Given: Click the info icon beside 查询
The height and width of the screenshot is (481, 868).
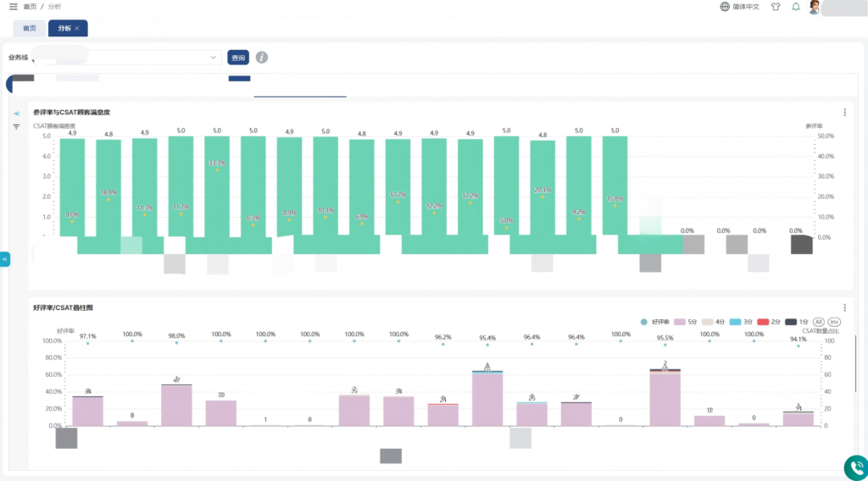Looking at the screenshot, I should click(x=262, y=58).
